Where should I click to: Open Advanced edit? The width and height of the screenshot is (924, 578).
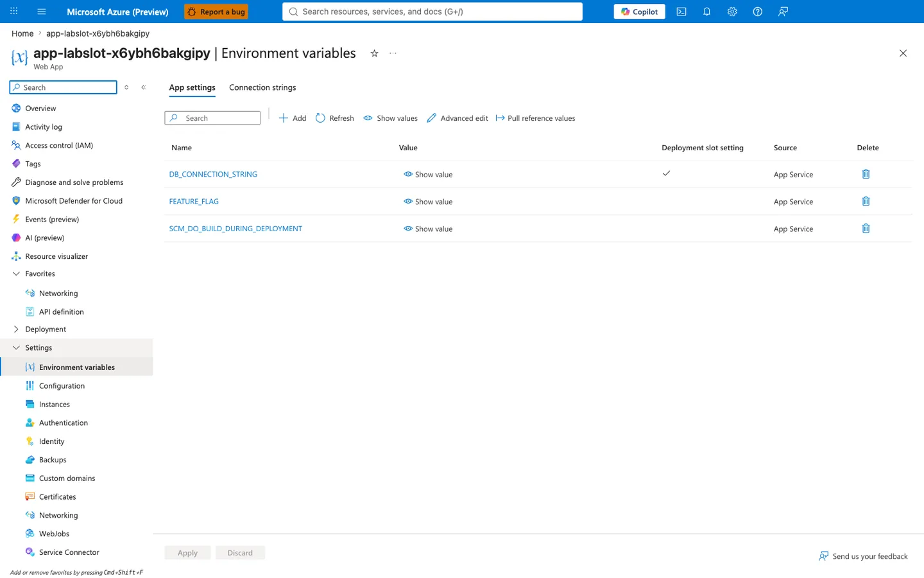pyautogui.click(x=457, y=118)
